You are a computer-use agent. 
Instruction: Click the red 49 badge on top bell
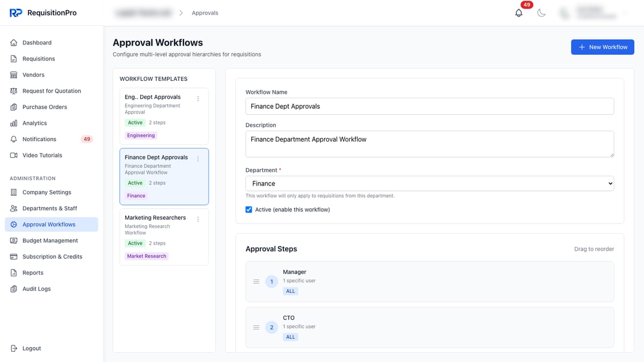click(526, 5)
